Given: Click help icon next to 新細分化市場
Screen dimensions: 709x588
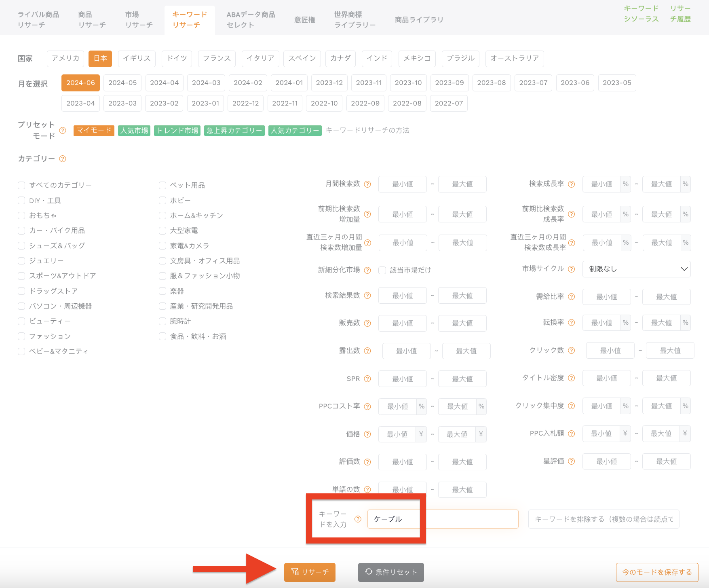Looking at the screenshot, I should pyautogui.click(x=367, y=270).
